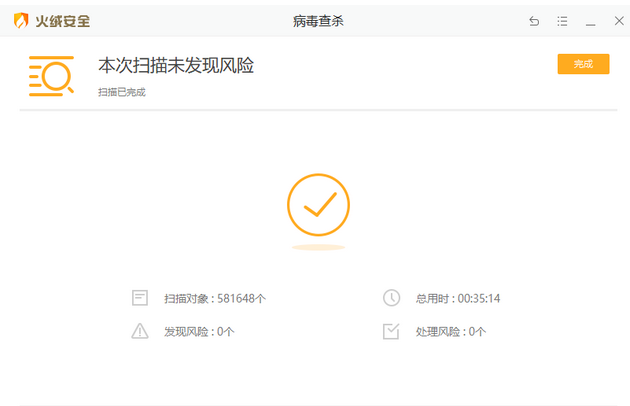630x406 pixels.
Task: Click the 扫描已完成 status text
Action: point(121,92)
